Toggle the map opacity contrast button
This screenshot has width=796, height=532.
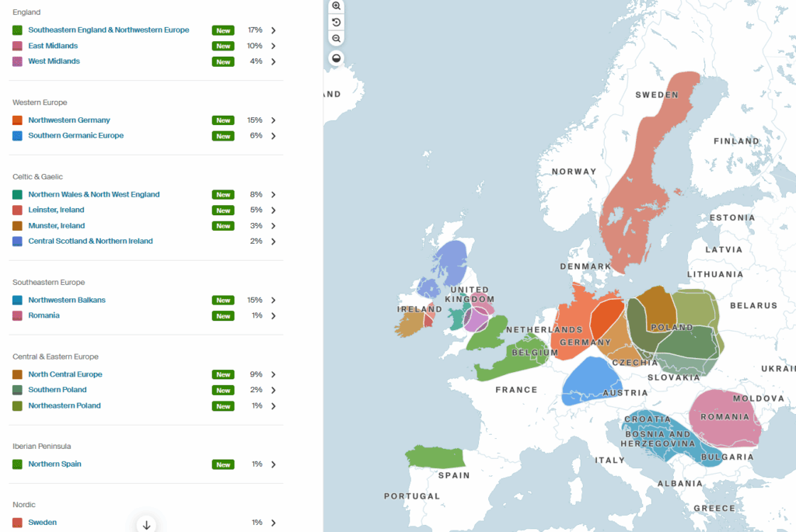pos(336,58)
